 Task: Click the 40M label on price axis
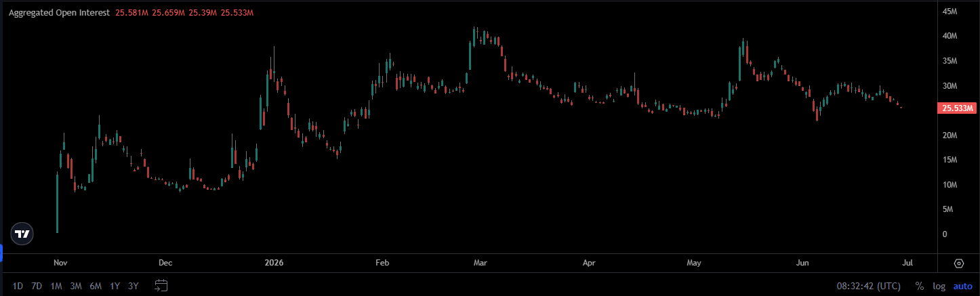point(950,36)
